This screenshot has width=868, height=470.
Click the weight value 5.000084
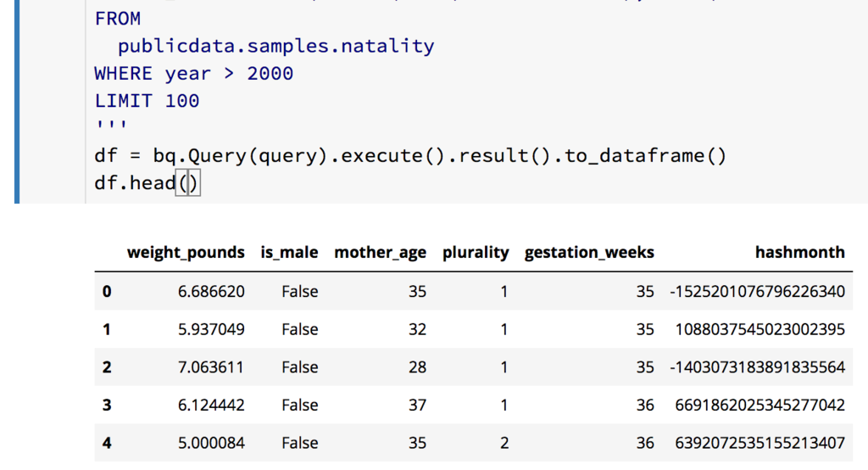[x=211, y=443]
